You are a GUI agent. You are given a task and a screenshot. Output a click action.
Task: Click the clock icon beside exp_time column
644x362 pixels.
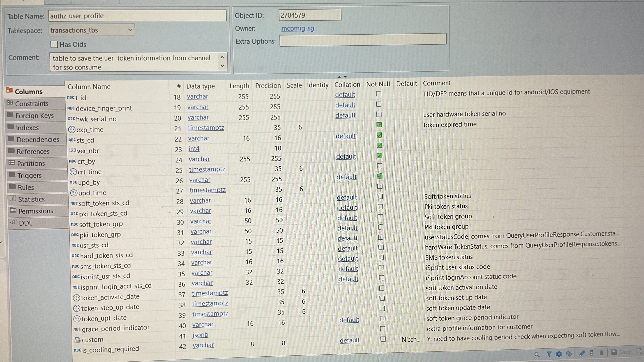pos(72,129)
